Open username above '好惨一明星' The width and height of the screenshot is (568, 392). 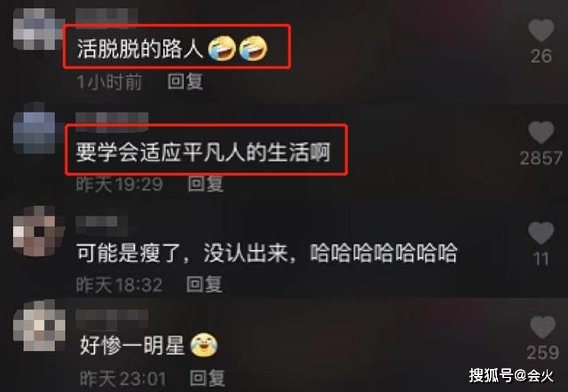tap(112, 316)
